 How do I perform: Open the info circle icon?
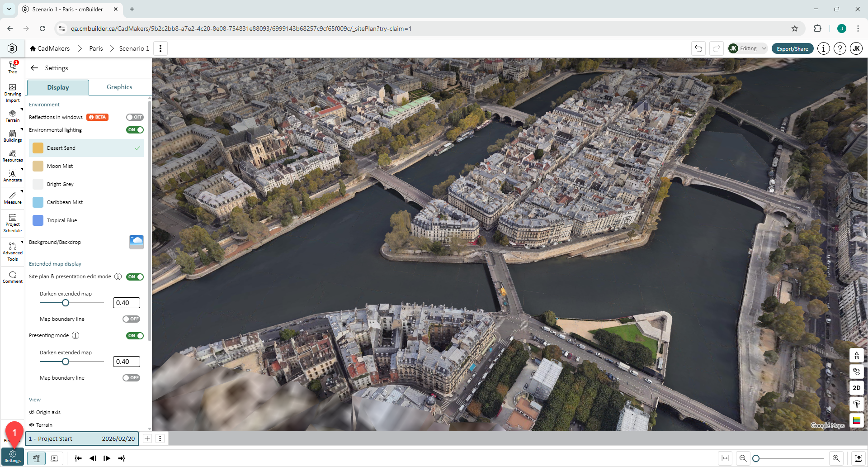coord(824,48)
